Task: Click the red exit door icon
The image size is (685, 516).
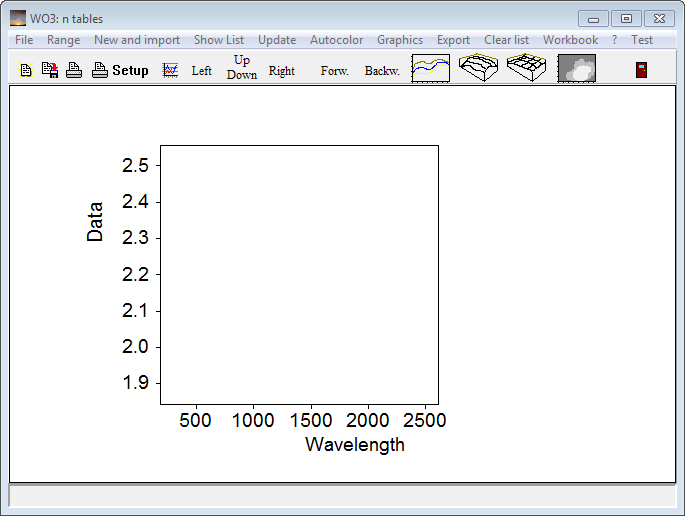Action: (x=641, y=70)
